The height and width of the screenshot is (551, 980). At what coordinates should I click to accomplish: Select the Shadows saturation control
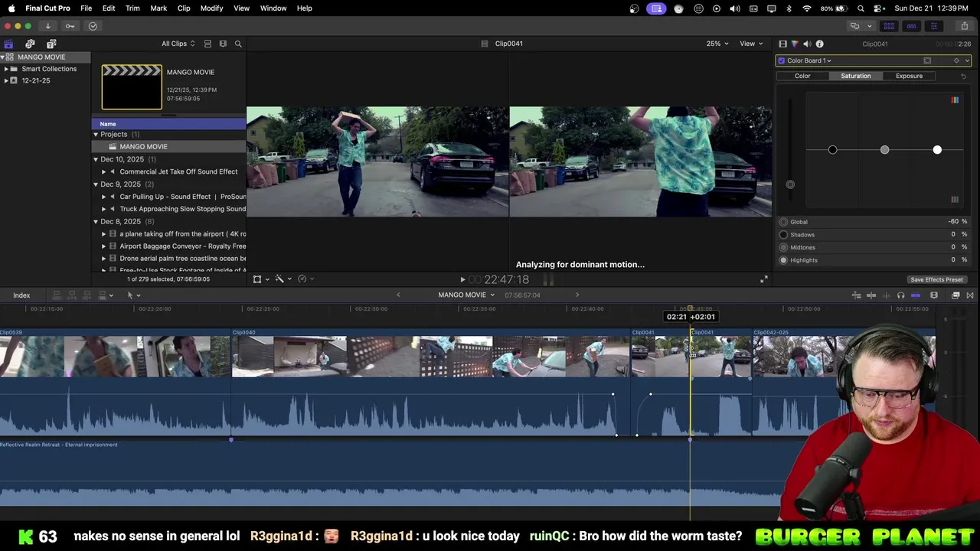tap(874, 235)
